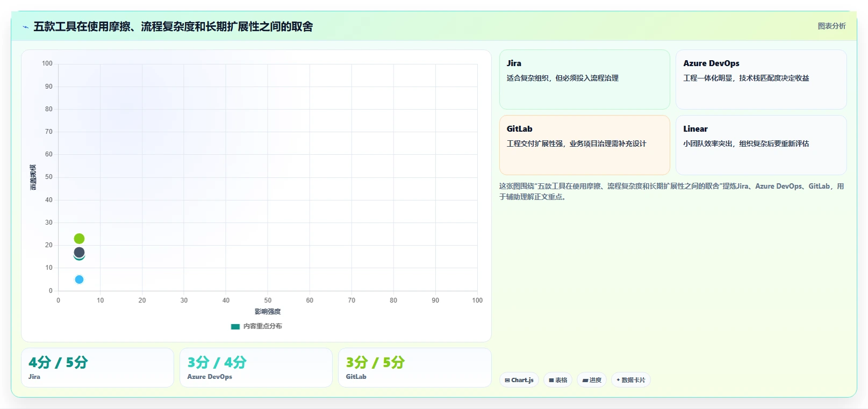This screenshot has width=868, height=409.
Task: Click the 3分 / 5分 GitLab score
Action: pos(375,362)
